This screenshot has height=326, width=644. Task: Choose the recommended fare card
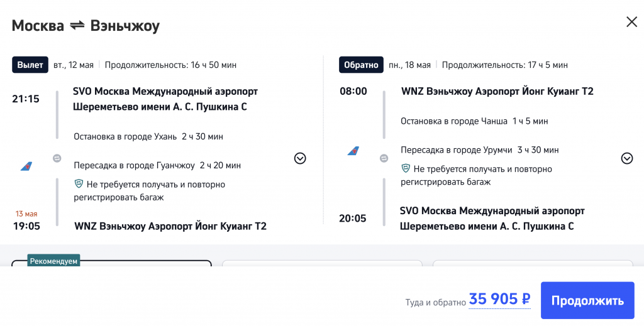click(x=112, y=263)
